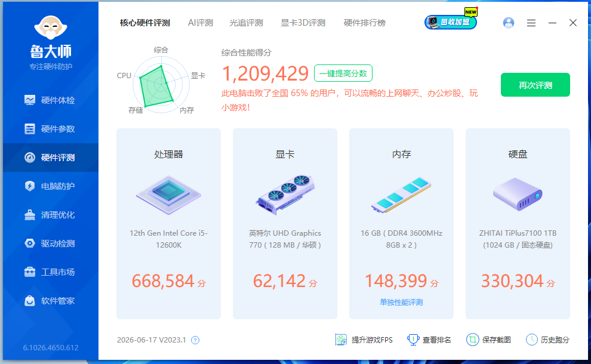Click the 综合性能得分 heading
The image size is (591, 364).
[246, 53]
